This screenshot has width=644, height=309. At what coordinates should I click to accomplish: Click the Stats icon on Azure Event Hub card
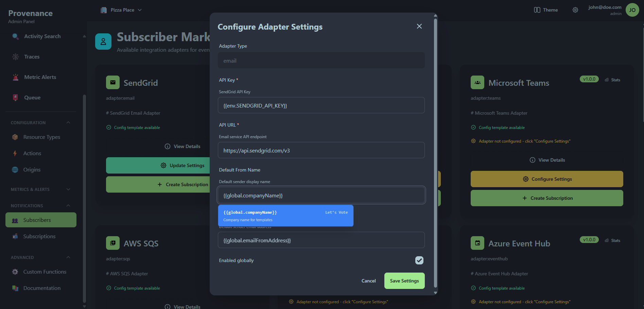pos(607,240)
